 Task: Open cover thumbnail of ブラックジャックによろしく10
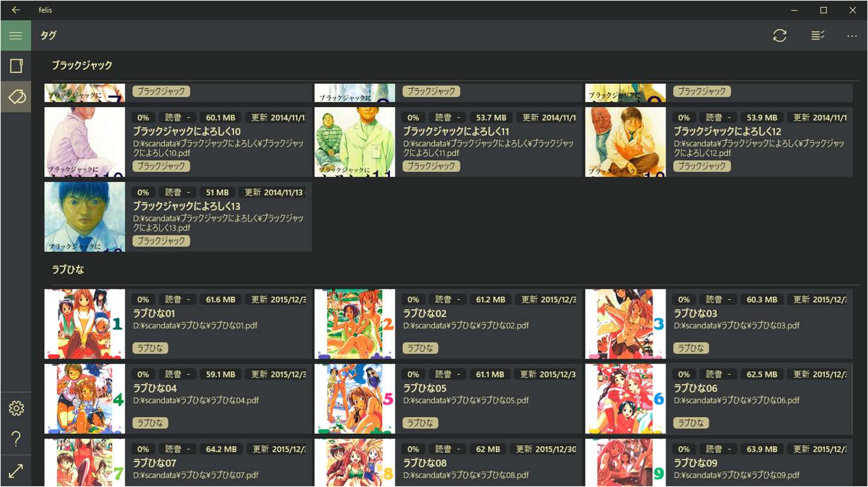pyautogui.click(x=84, y=142)
